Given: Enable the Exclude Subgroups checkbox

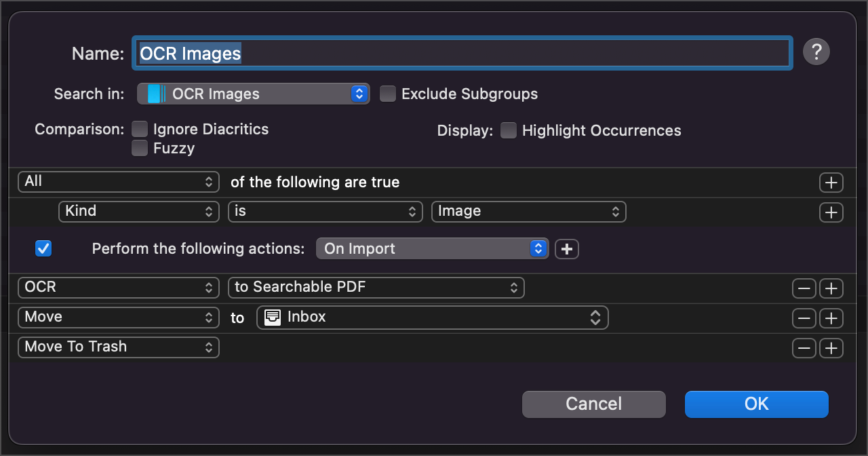Looking at the screenshot, I should (x=388, y=94).
